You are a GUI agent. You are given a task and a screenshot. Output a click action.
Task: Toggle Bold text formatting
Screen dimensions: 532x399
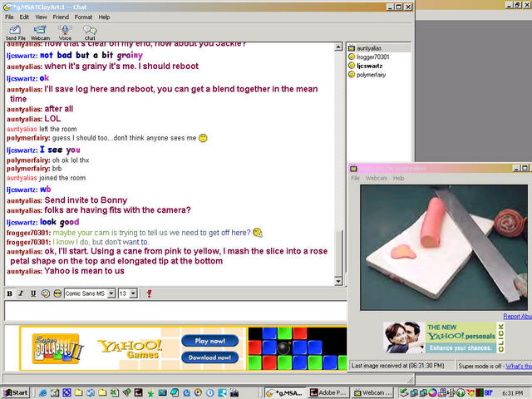tap(9, 293)
